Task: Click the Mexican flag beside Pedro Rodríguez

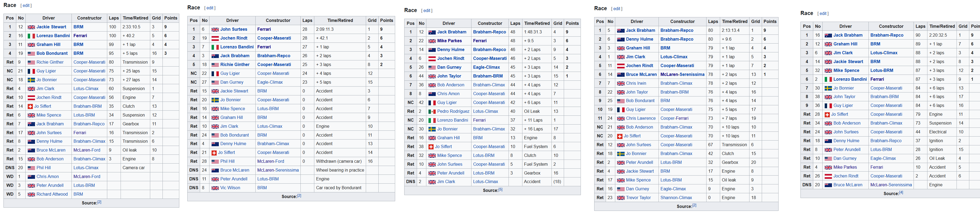Action: click(x=432, y=112)
